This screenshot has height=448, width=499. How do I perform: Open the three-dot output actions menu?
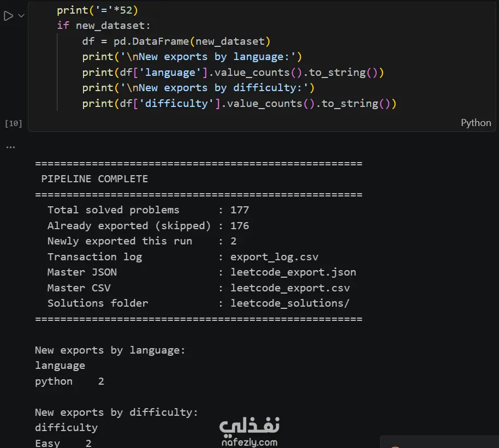click(x=10, y=147)
